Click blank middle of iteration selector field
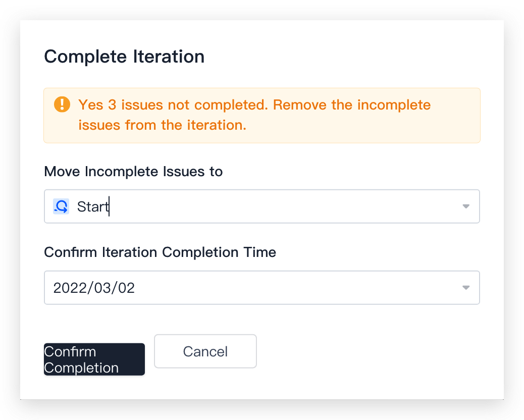The width and height of the screenshot is (524, 420). coord(284,206)
